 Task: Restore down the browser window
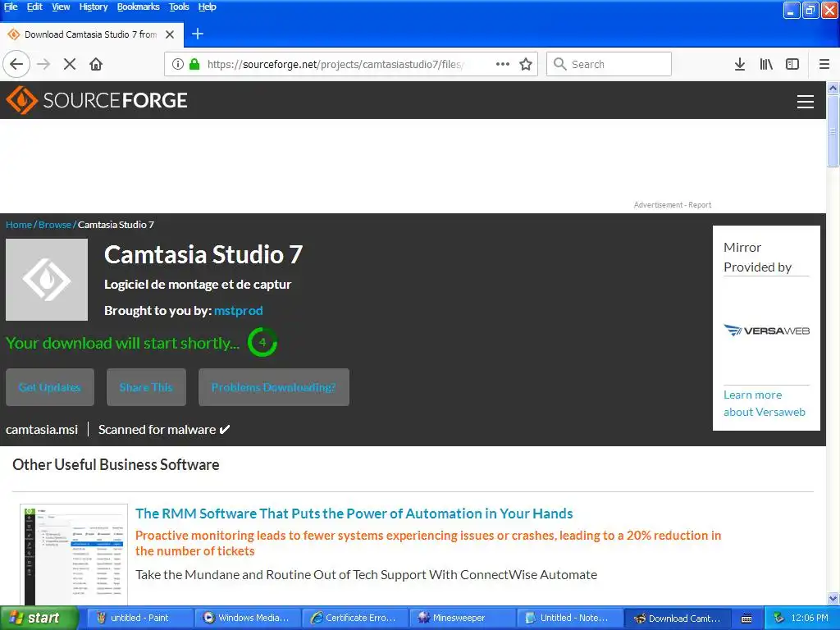810,10
